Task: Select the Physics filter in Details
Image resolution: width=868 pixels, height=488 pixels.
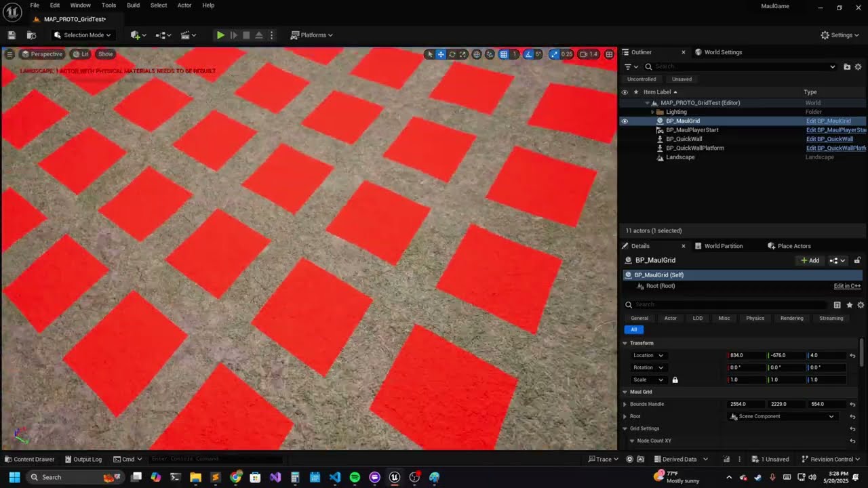Action: [755, 318]
